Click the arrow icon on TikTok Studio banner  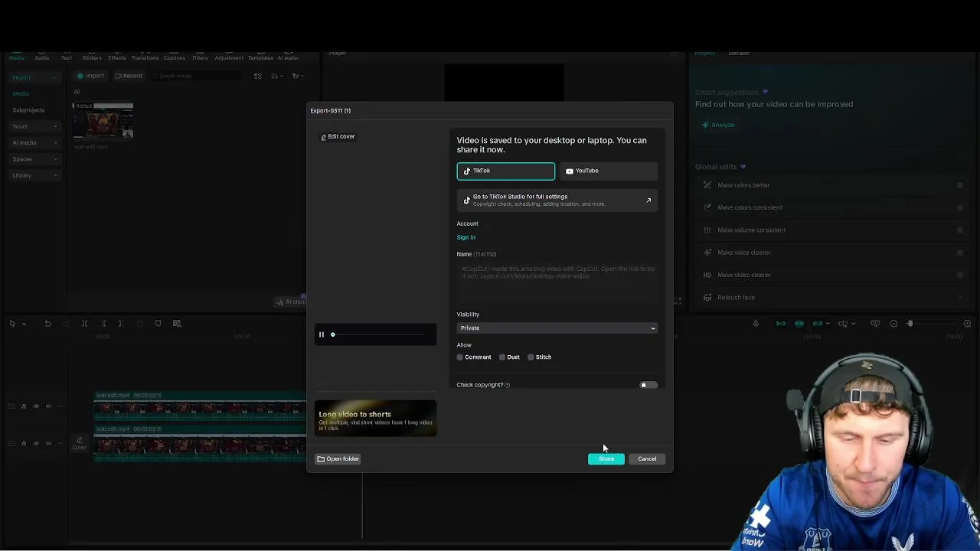648,201
